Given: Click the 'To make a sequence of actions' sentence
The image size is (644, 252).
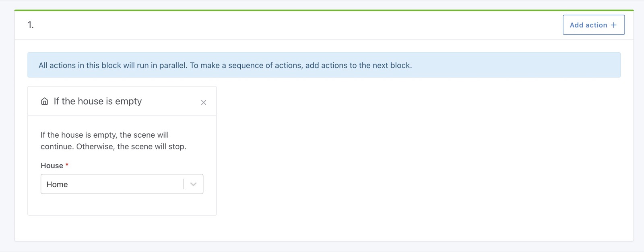Looking at the screenshot, I should (x=301, y=65).
